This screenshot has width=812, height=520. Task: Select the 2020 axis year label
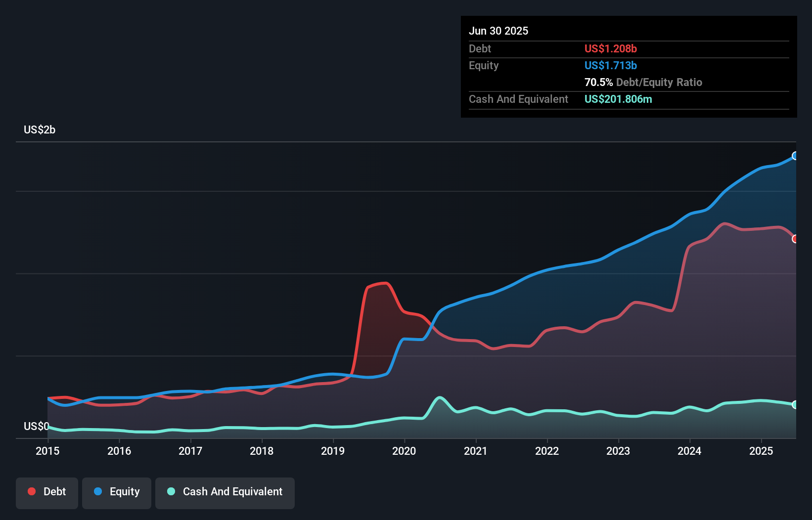coord(404,451)
